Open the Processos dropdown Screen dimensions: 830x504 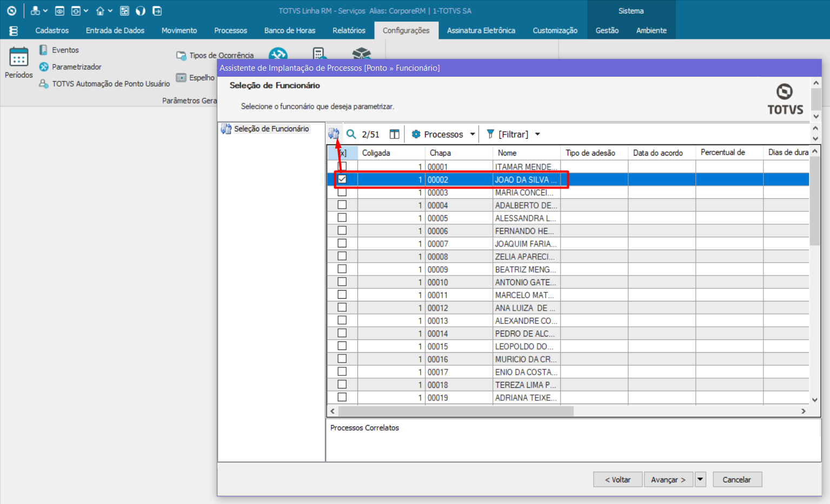point(473,133)
